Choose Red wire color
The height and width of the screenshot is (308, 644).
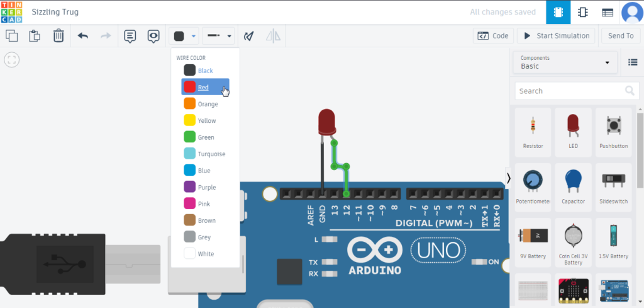click(205, 87)
